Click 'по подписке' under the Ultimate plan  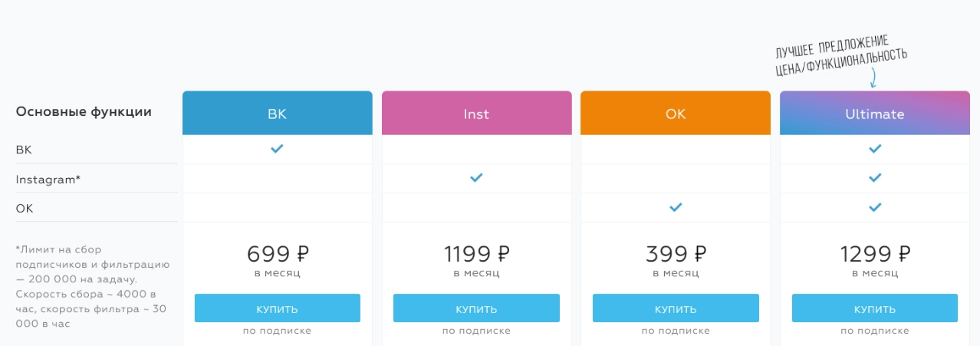pyautogui.click(x=875, y=331)
